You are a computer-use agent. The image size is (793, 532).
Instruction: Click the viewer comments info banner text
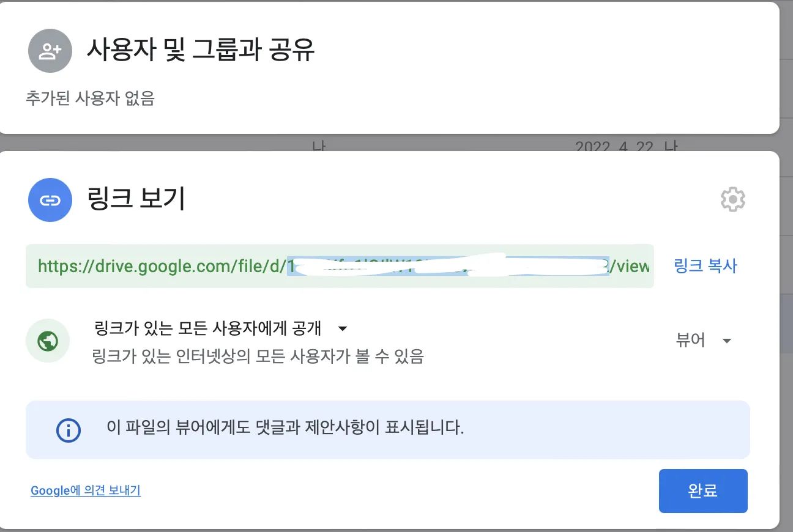pos(285,427)
